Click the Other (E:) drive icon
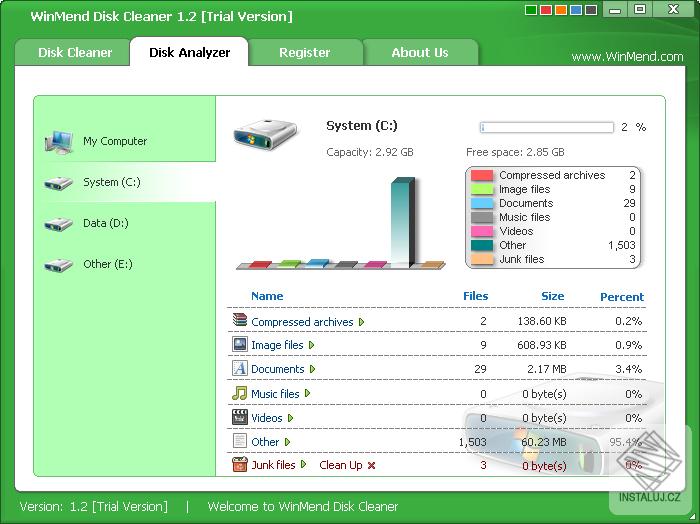 58,265
